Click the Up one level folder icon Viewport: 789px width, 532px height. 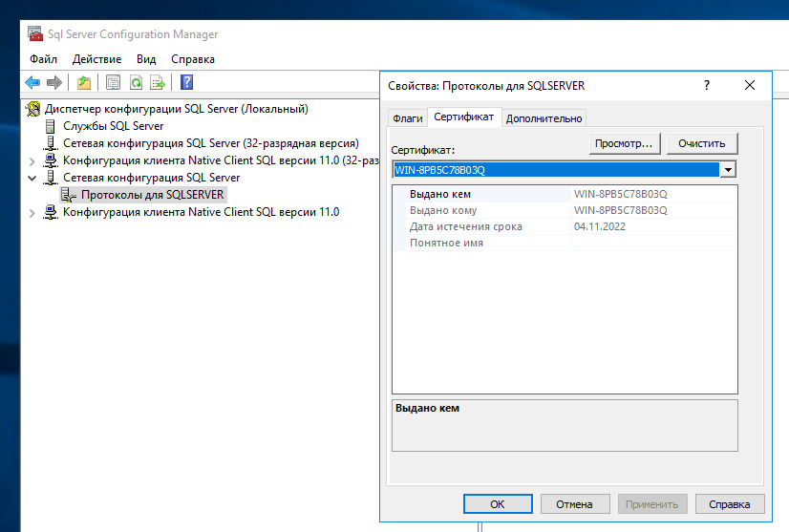[84, 82]
